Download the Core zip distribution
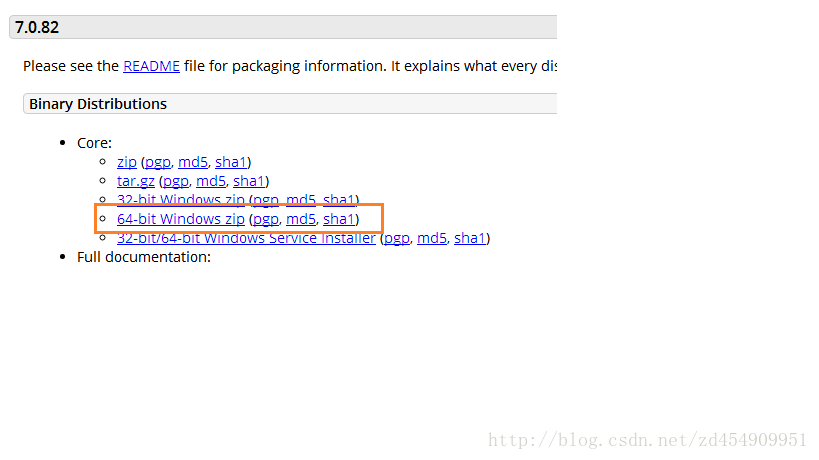The width and height of the screenshot is (819, 460). point(126,162)
